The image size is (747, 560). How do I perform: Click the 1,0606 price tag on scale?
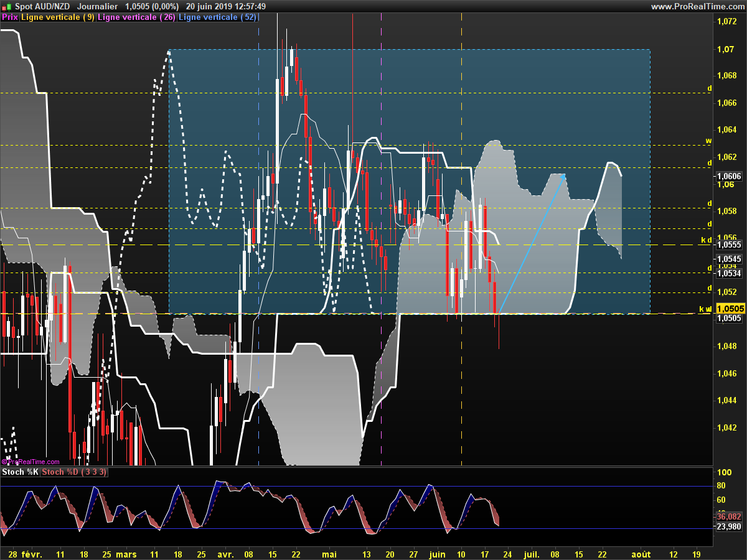(x=728, y=177)
